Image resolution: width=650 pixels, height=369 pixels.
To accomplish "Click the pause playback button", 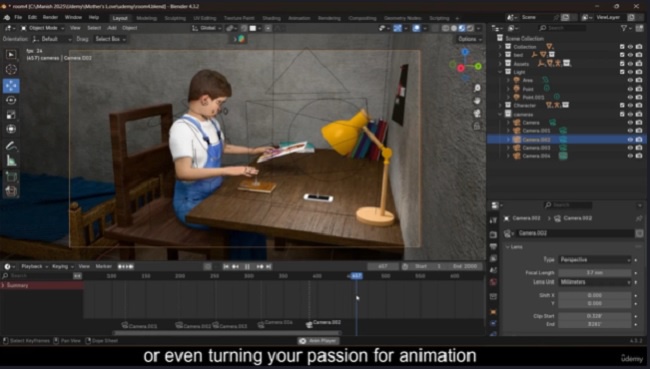I will 247,267.
